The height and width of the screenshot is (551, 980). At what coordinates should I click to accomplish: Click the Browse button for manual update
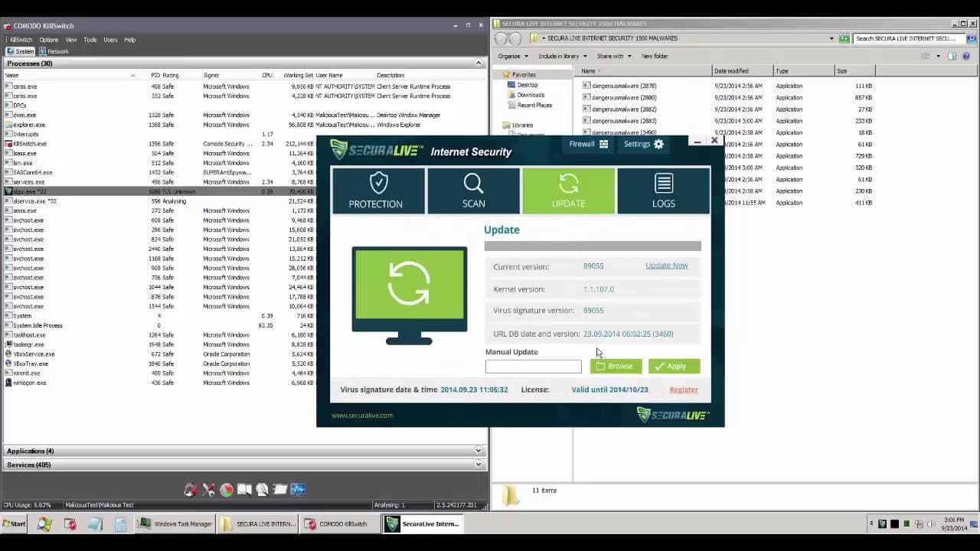click(x=615, y=367)
